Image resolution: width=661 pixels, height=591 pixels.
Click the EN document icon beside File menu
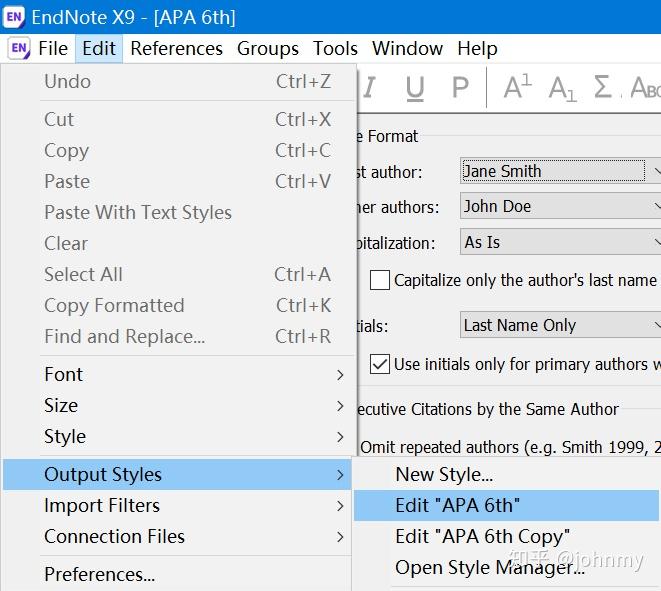coord(19,48)
